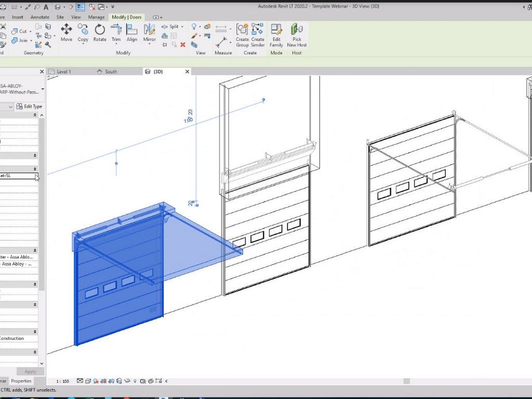Click the red Delete X icon
The height and width of the screenshot is (399, 532).
pos(183,45)
